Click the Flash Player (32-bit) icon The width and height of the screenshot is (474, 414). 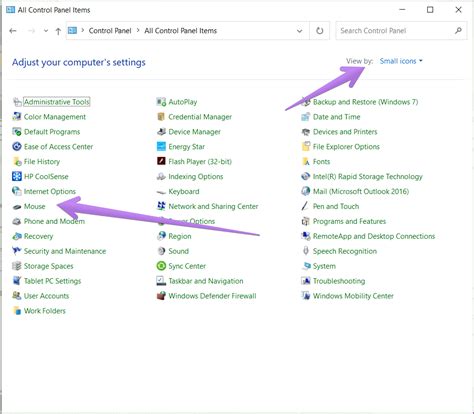[x=161, y=161]
